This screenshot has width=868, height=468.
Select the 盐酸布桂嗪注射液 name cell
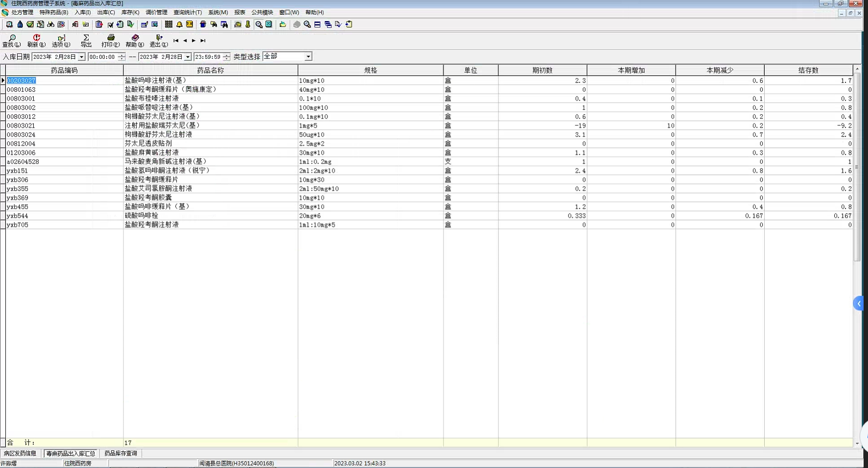pyautogui.click(x=211, y=99)
